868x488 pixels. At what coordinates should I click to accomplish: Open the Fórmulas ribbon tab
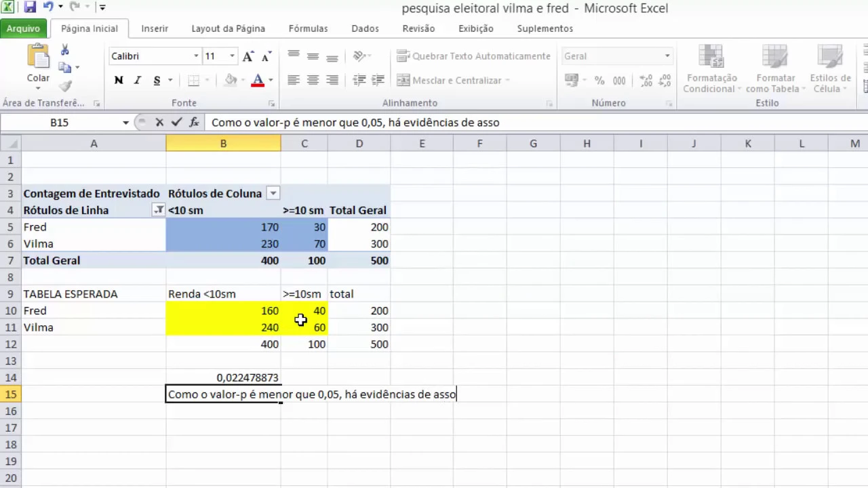tap(308, 28)
